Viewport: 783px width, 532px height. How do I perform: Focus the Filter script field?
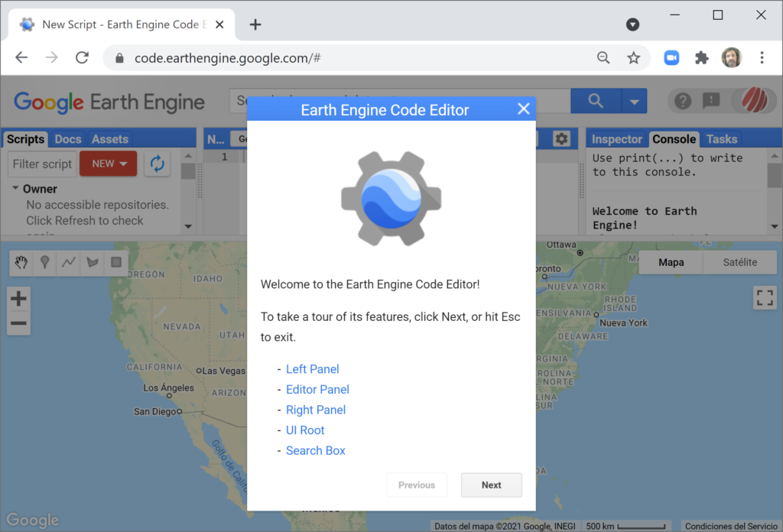43,164
